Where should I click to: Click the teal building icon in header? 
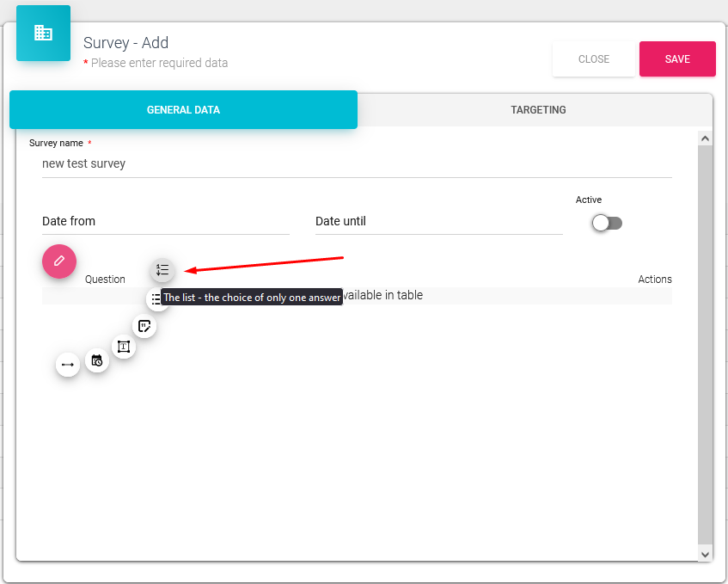[x=43, y=33]
